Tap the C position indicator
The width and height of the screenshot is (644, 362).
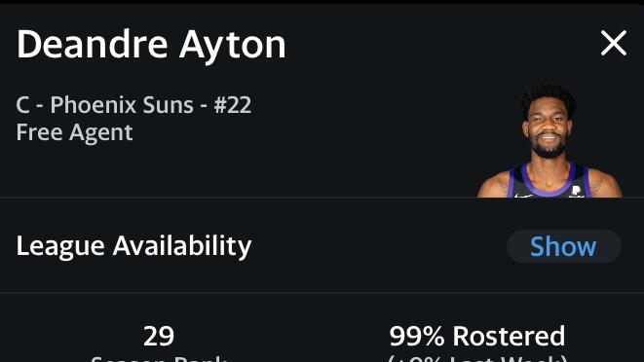[22, 105]
